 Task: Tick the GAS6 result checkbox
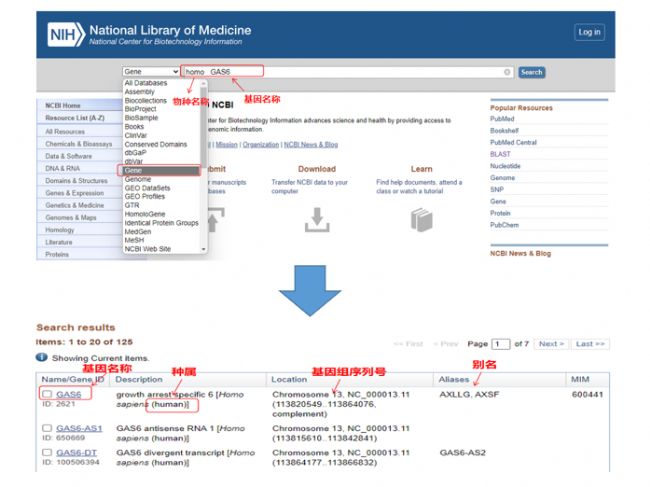pos(47,395)
